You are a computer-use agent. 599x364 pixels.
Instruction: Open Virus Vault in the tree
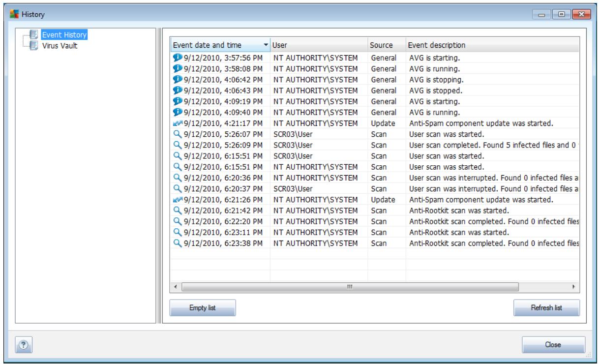(60, 46)
